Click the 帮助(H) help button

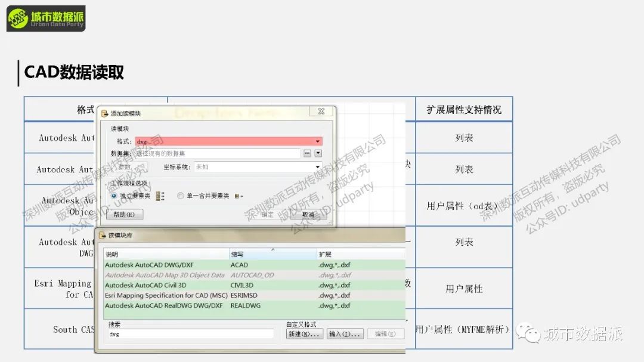coord(125,215)
